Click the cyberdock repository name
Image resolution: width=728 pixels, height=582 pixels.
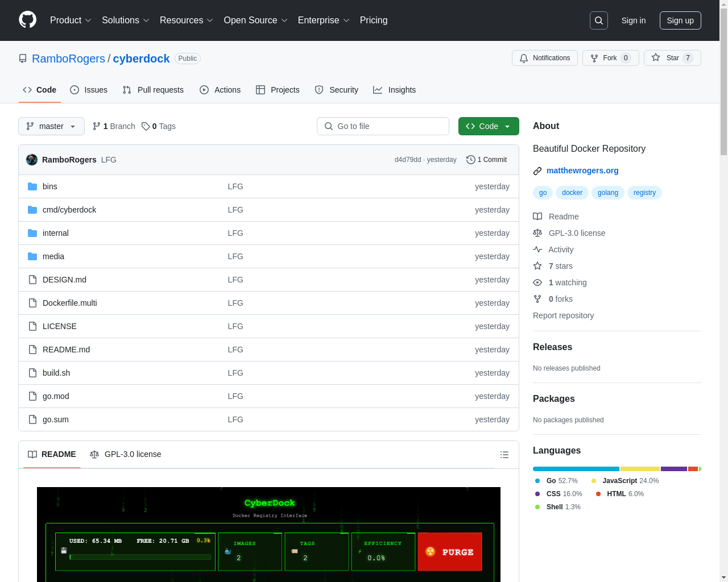[x=141, y=59]
